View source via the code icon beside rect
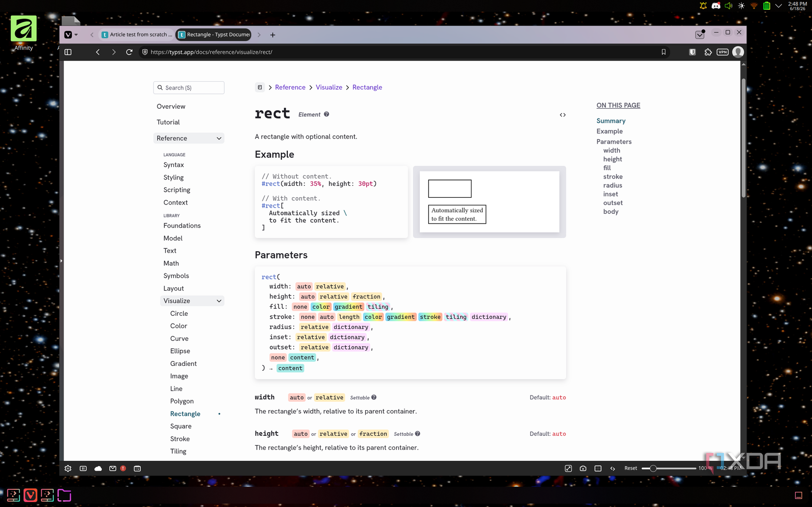Screen dimensions: 812x507 click(562, 115)
